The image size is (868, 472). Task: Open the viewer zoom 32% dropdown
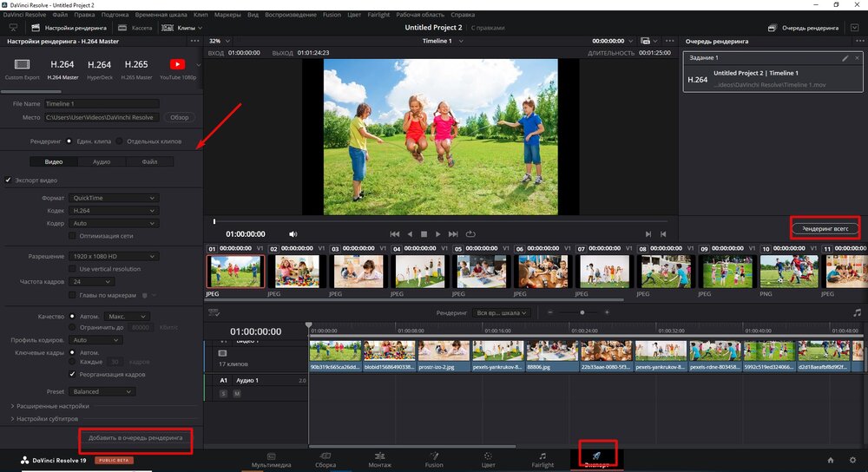(x=220, y=41)
